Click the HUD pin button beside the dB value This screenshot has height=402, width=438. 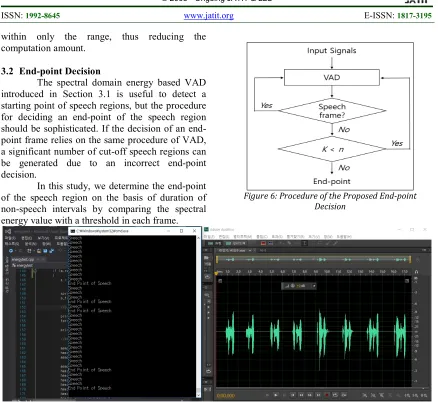click(x=314, y=286)
